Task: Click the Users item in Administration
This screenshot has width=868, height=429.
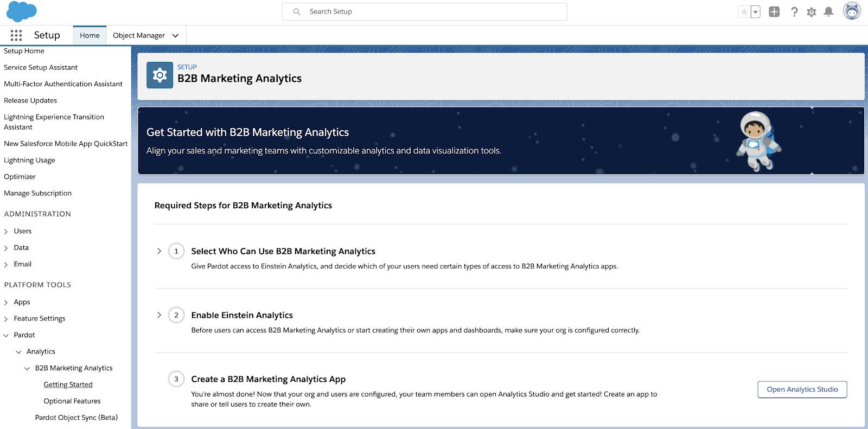Action: [x=23, y=231]
